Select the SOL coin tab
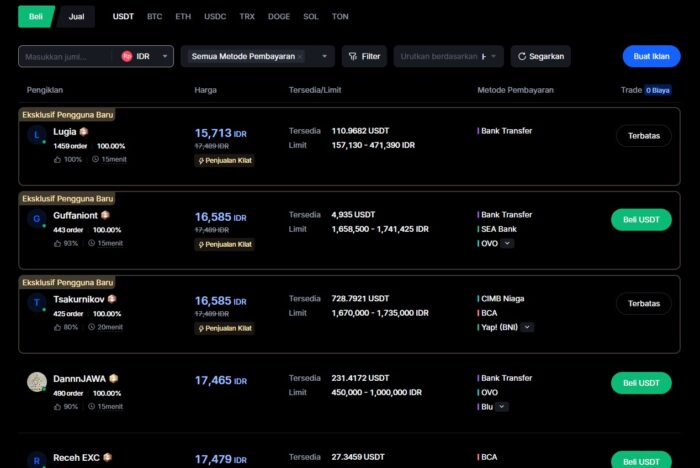 click(311, 17)
